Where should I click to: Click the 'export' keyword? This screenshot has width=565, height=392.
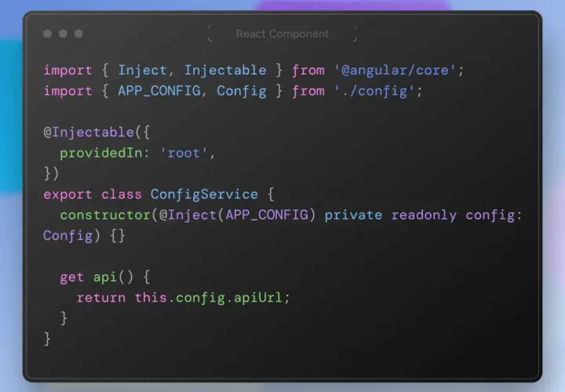tap(67, 194)
